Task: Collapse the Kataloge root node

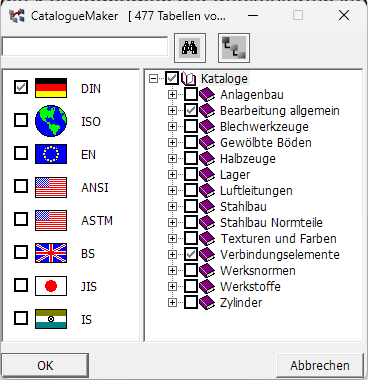Action: click(x=153, y=79)
